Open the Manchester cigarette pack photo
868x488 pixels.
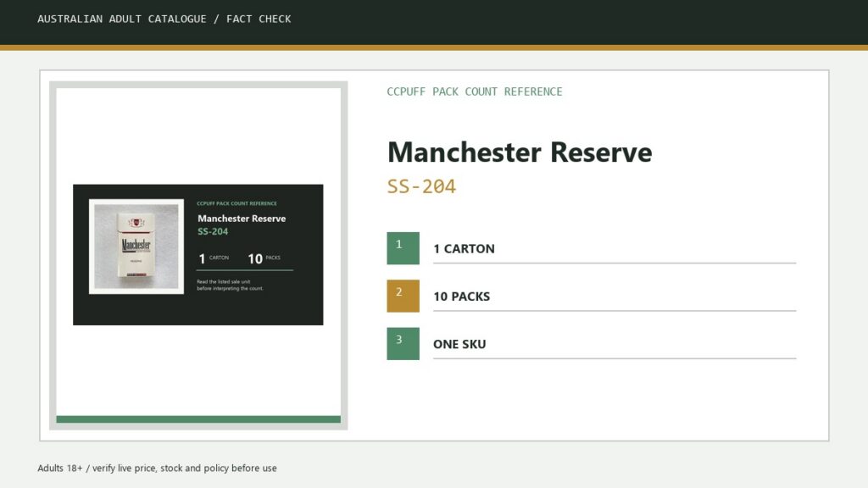click(136, 247)
